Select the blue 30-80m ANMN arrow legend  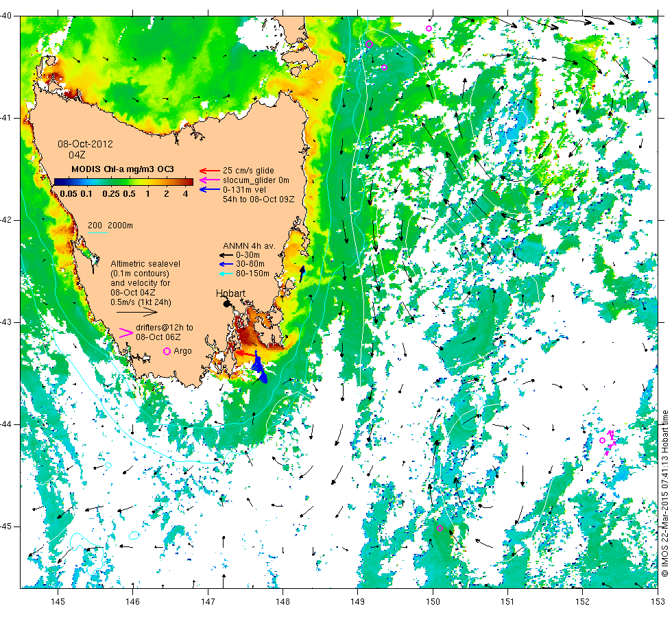coord(226,264)
